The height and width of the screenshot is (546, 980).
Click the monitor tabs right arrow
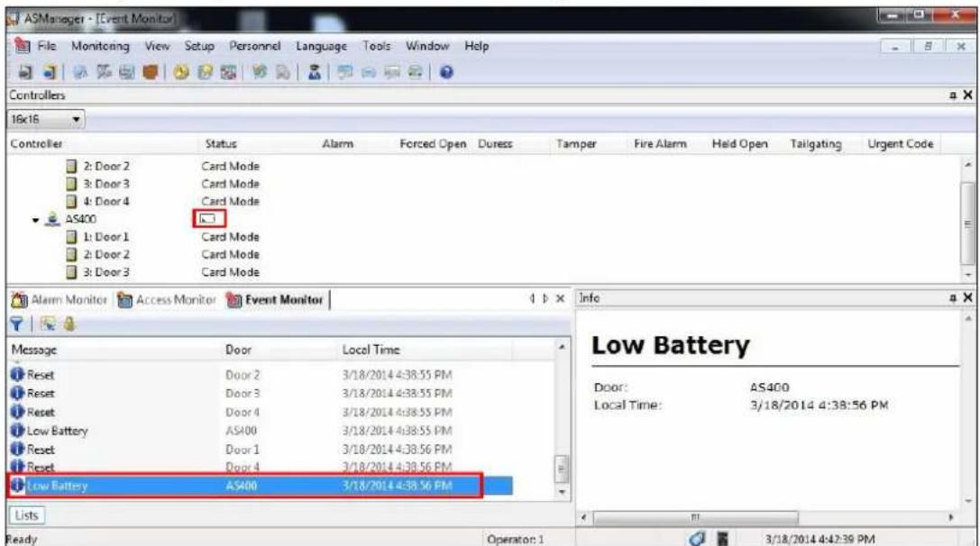coord(545,298)
